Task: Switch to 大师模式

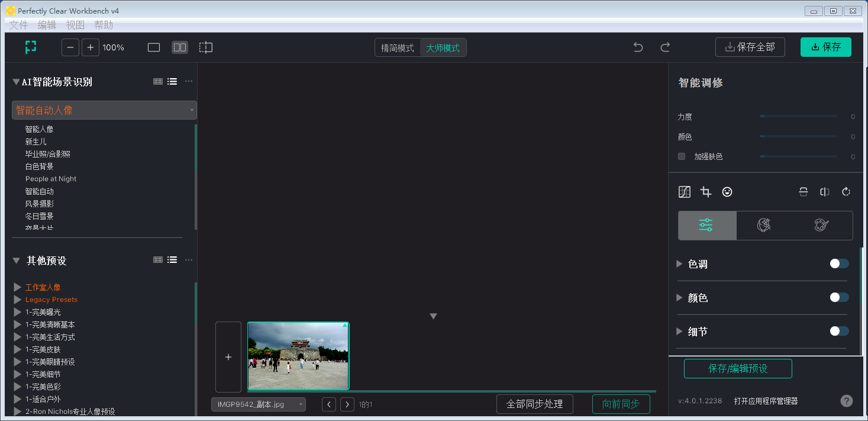Action: pyautogui.click(x=443, y=48)
